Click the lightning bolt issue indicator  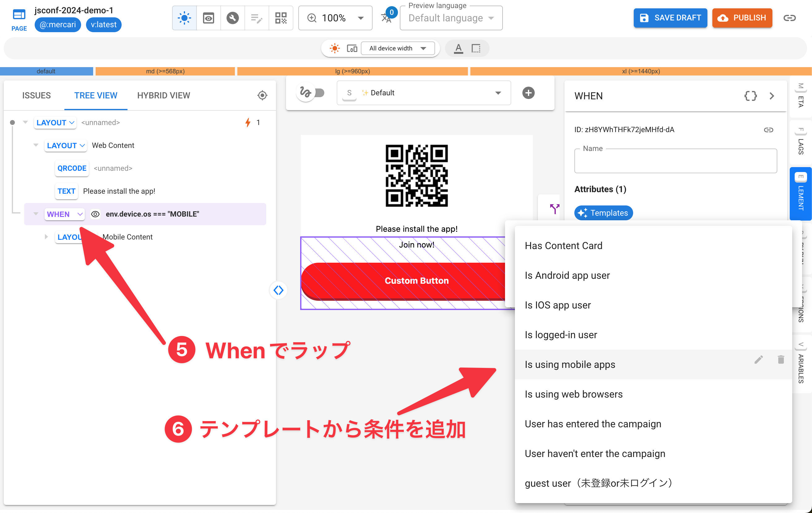[248, 122]
